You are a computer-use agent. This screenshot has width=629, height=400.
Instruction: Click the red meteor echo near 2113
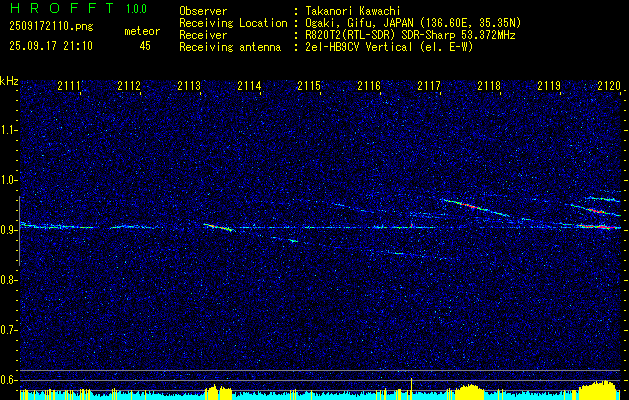pyautogui.click(x=219, y=227)
